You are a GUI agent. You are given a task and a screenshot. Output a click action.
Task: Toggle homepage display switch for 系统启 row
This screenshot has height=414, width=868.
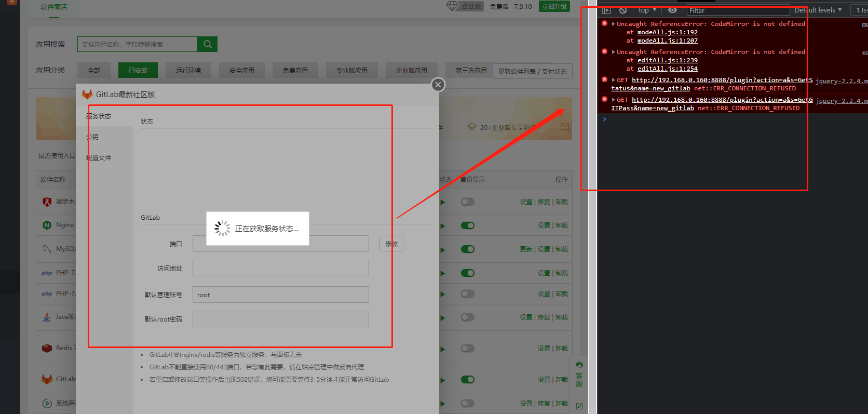point(468,403)
